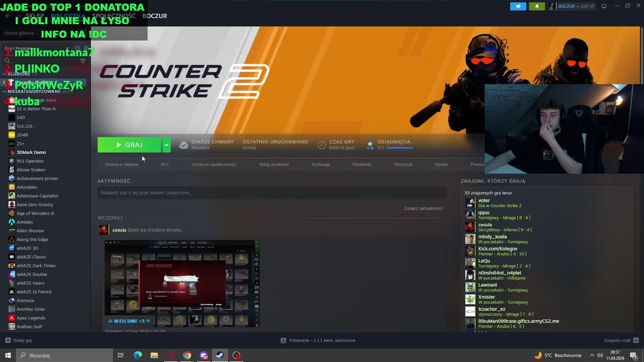This screenshot has width=644, height=362.
Task: Click the 3DMark Demo icon
Action: coord(12,152)
